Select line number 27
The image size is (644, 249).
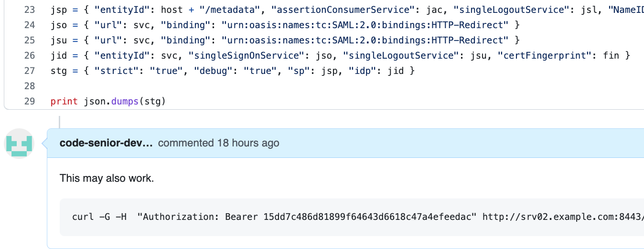(x=30, y=71)
